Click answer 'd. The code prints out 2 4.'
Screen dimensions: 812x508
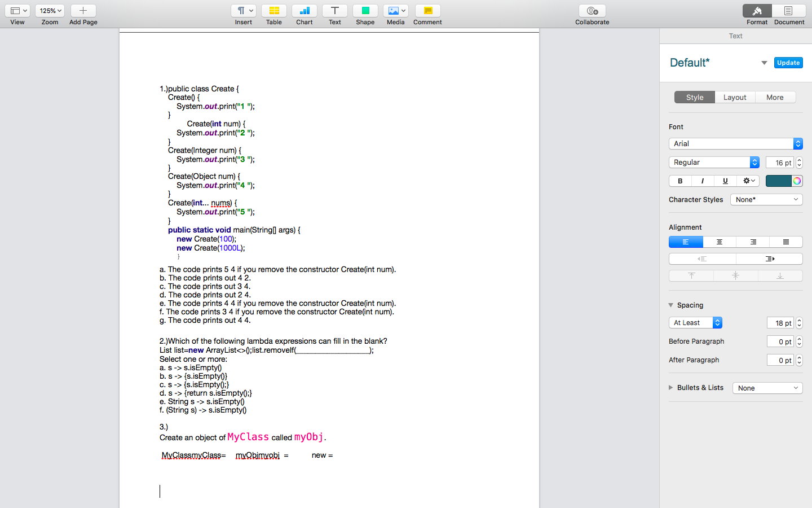[205, 295]
